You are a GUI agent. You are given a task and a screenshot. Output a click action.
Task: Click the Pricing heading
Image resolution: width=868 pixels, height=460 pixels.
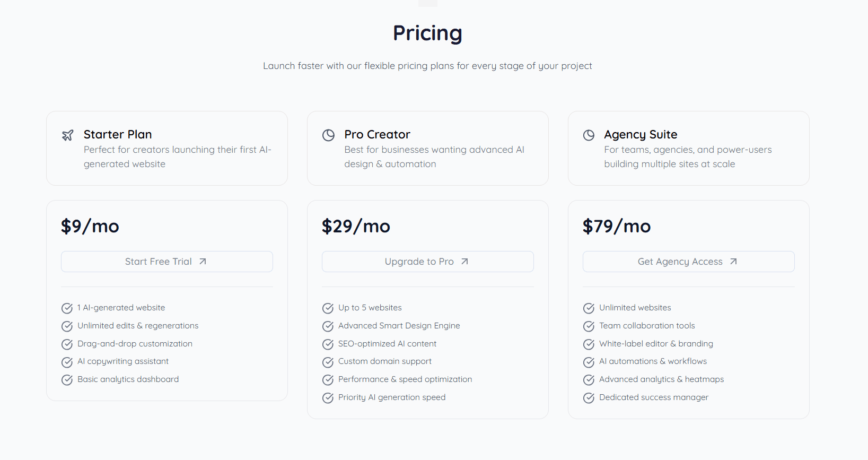(427, 33)
